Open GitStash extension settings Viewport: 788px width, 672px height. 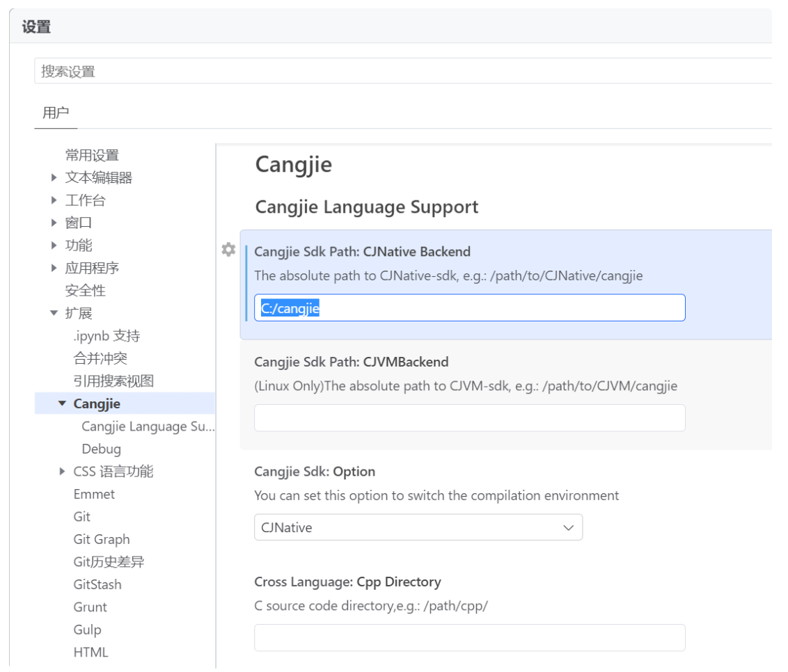click(x=97, y=584)
